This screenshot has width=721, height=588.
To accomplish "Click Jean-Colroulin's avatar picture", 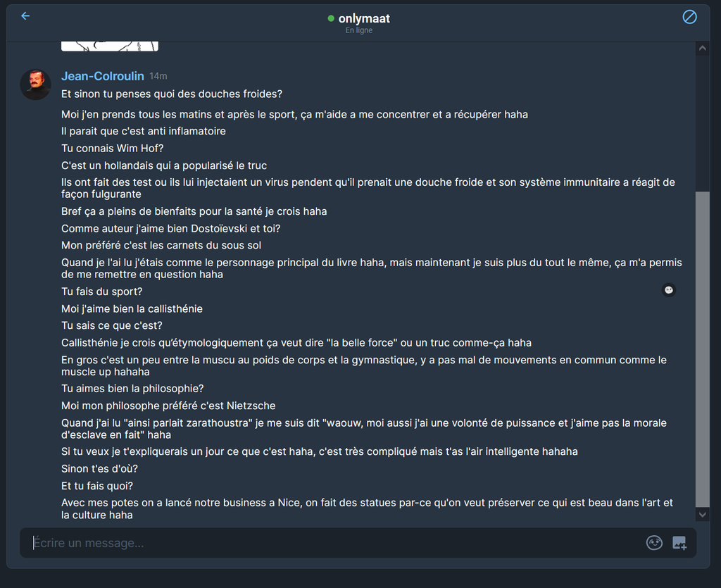I will click(35, 85).
